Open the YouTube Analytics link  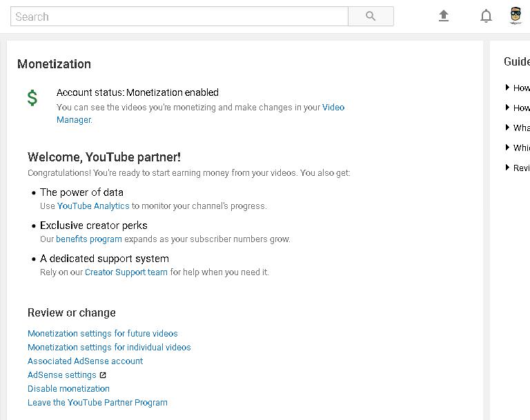pyautogui.click(x=93, y=206)
